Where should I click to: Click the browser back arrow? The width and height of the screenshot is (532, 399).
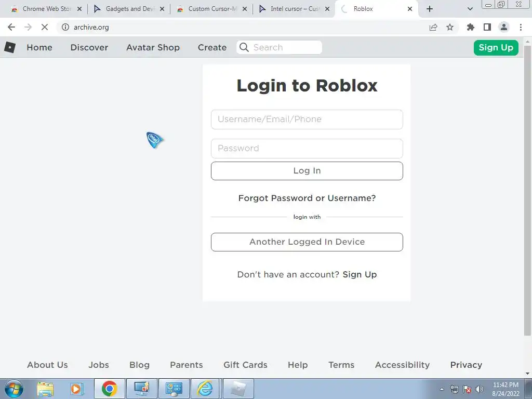click(11, 27)
